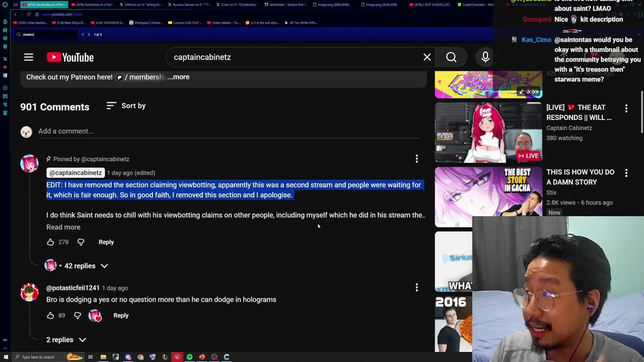This screenshot has height=362, width=644.
Task: Expand the description via '...more'
Action: click(178, 77)
